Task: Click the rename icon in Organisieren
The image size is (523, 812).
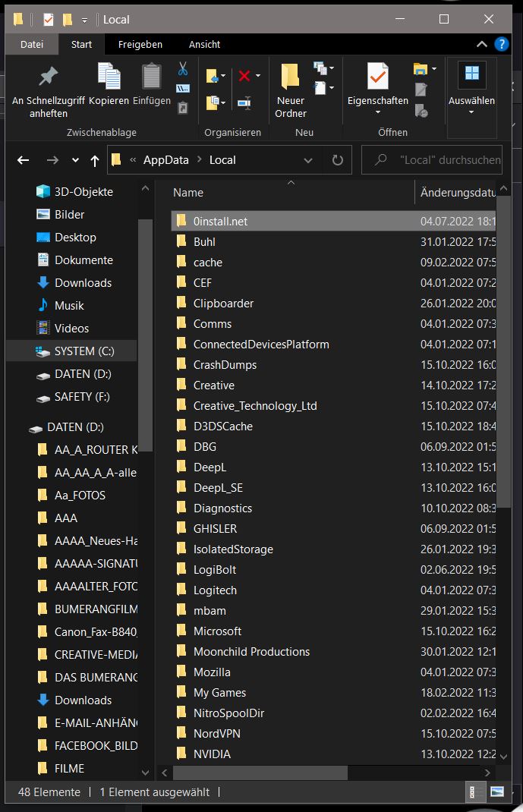Action: click(x=244, y=102)
